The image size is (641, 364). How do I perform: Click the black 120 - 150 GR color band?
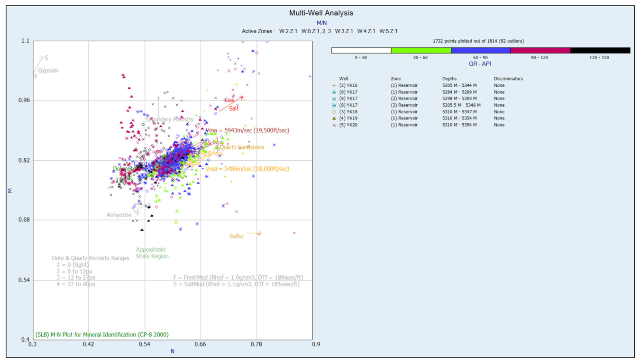coord(600,50)
